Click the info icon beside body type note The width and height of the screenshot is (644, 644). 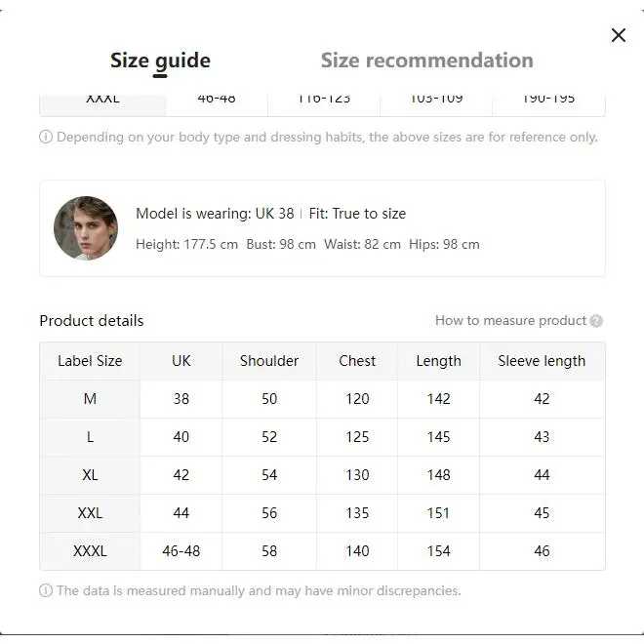click(46, 137)
